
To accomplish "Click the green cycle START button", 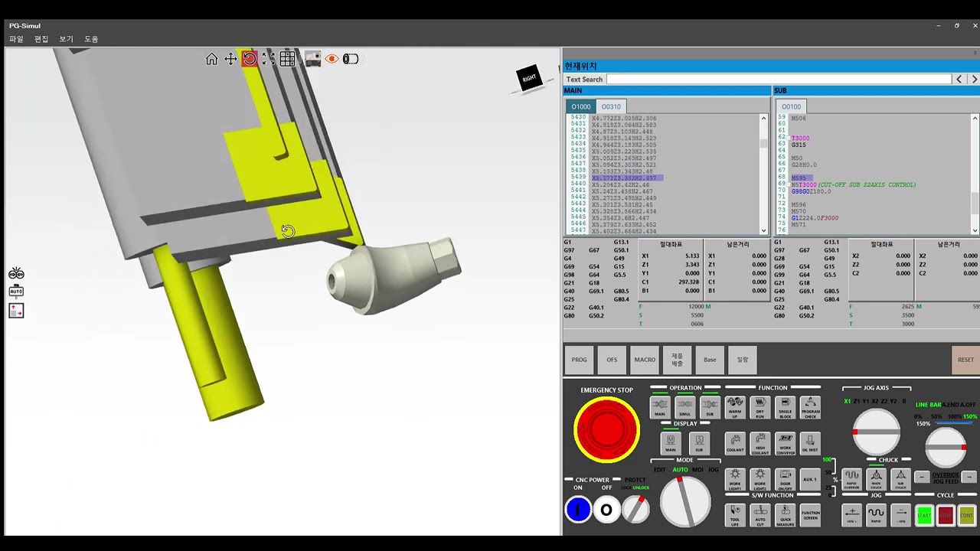I will point(924,515).
